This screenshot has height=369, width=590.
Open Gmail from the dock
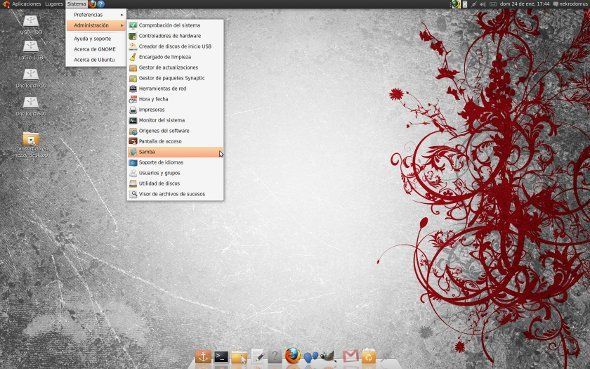tap(350, 356)
